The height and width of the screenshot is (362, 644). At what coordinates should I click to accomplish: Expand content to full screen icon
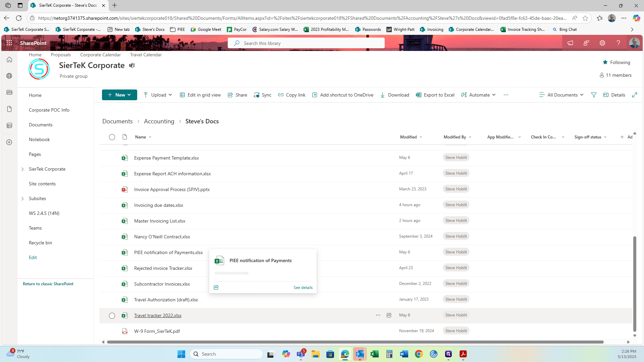pos(635,95)
